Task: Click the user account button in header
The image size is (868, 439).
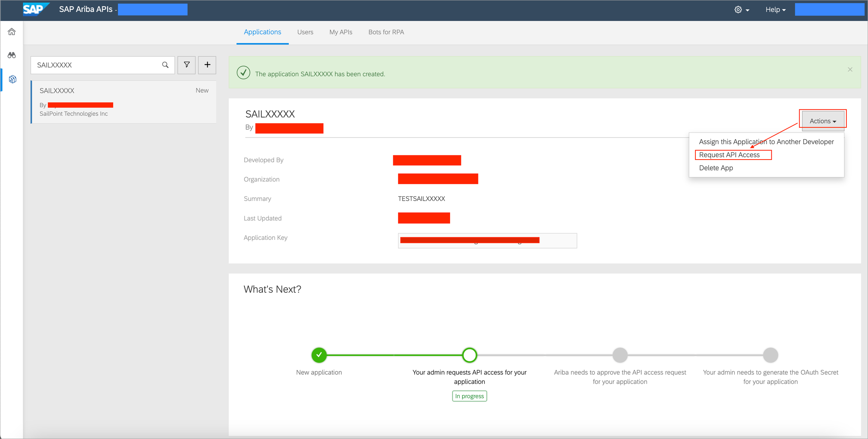Action: (x=829, y=9)
